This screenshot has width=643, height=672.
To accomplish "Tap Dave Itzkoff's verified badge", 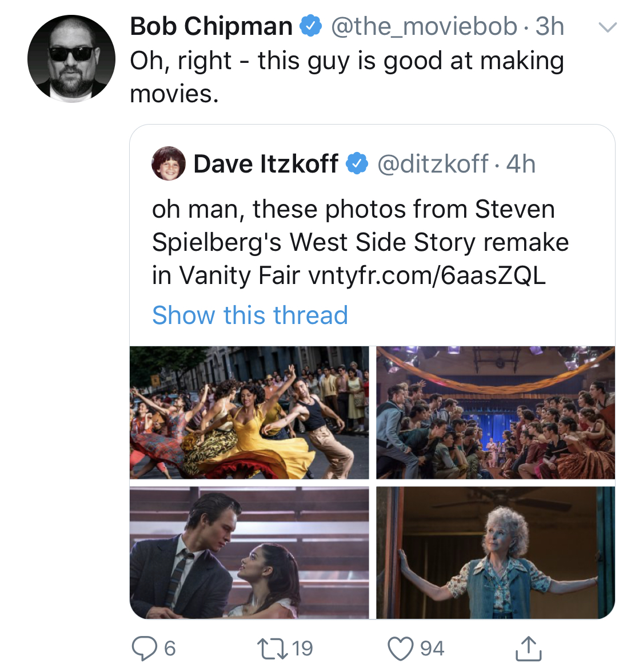I will click(x=357, y=163).
